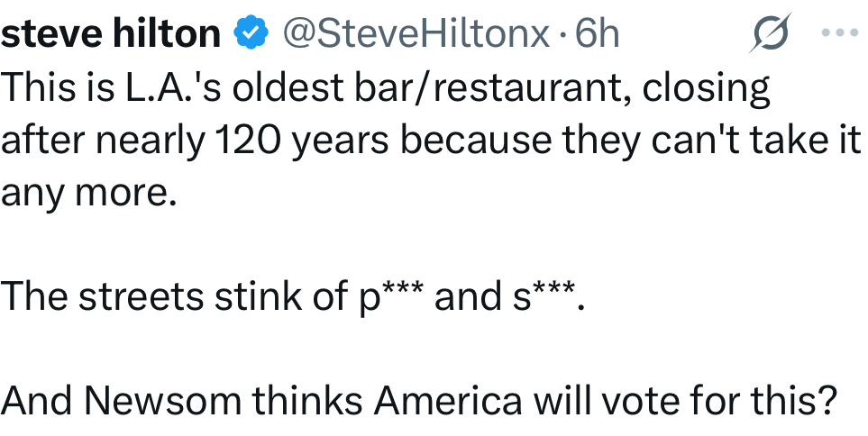This screenshot has height=436, width=868.
Task: Click the phrase "can't take it"
Action: coord(760,140)
